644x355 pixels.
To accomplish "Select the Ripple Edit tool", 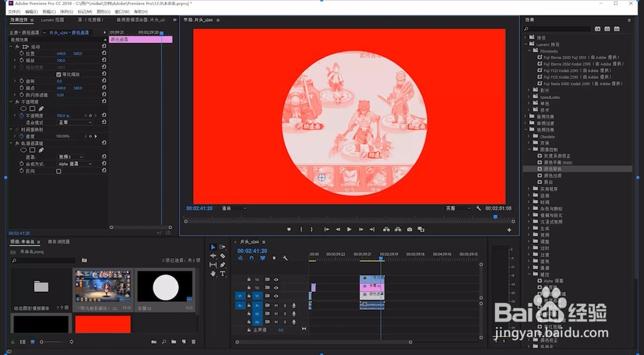I will tap(213, 256).
